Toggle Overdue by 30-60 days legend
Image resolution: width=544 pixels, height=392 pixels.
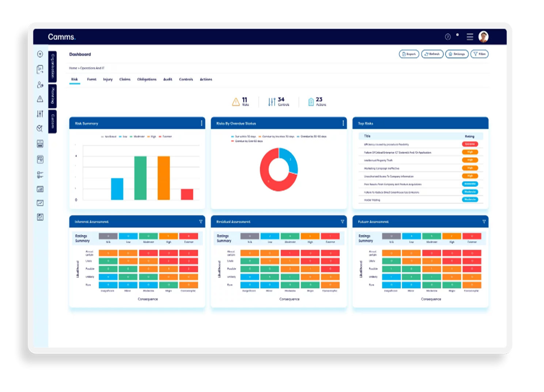(x=312, y=136)
